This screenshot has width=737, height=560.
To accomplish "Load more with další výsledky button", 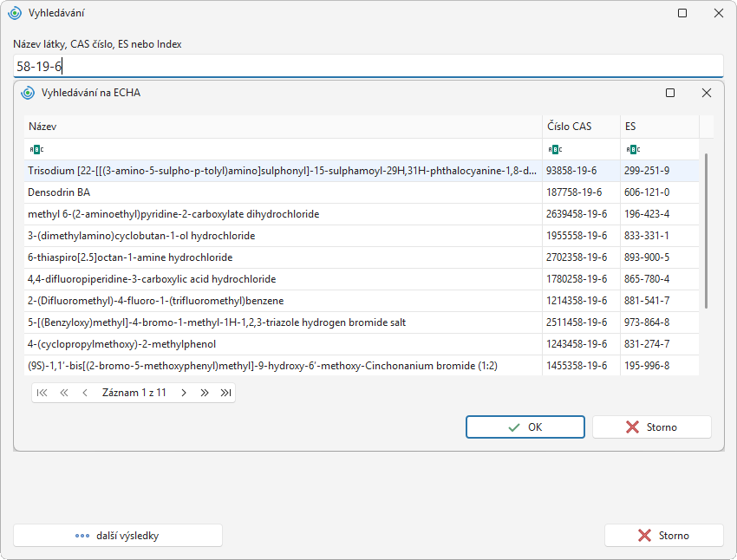I will [x=118, y=536].
